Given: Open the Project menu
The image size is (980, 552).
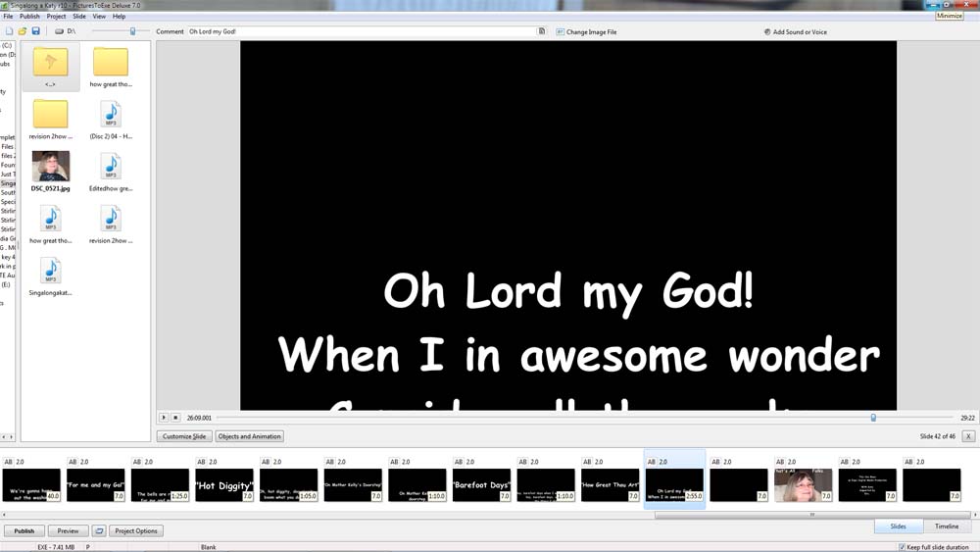Looking at the screenshot, I should pos(56,17).
